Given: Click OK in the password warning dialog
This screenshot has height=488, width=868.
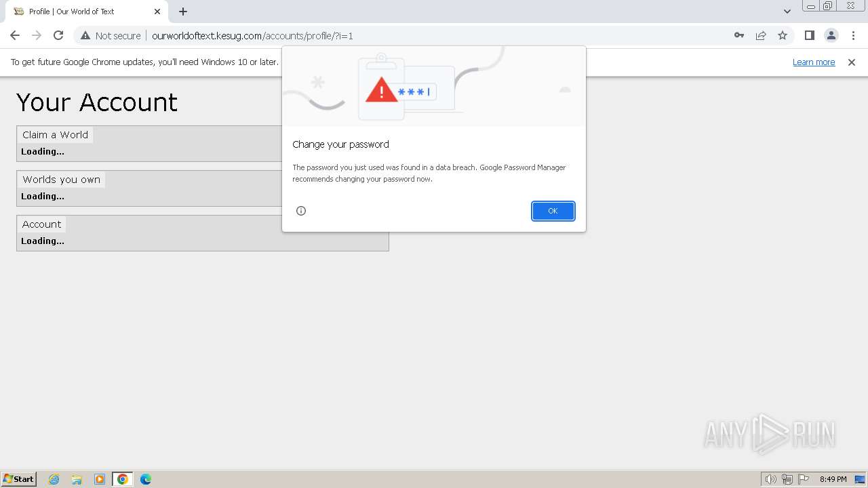Looking at the screenshot, I should (553, 211).
